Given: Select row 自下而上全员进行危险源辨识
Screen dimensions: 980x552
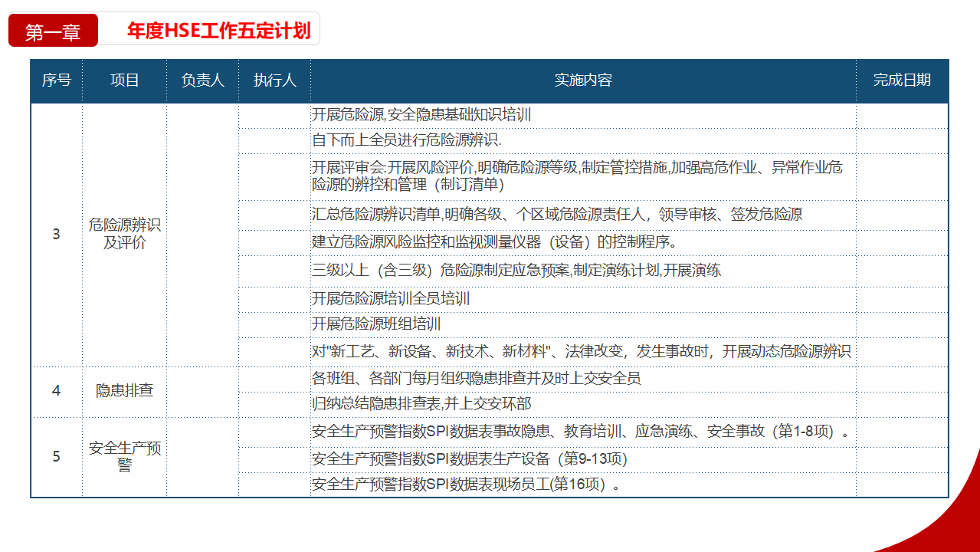Looking at the screenshot, I should (583, 141).
